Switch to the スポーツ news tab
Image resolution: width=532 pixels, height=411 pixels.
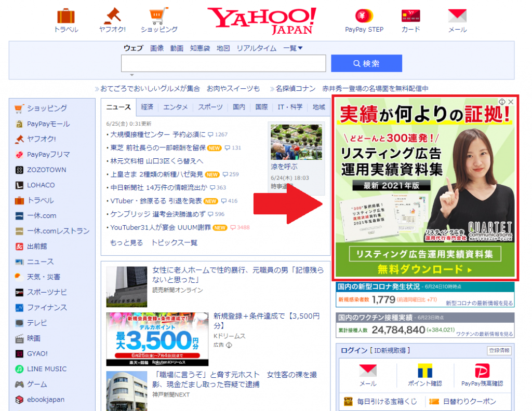210,107
